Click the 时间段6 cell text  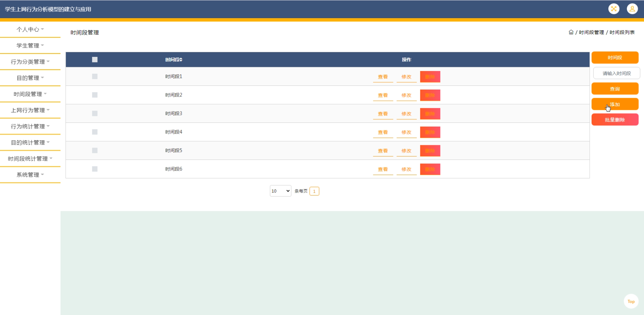pos(174,169)
